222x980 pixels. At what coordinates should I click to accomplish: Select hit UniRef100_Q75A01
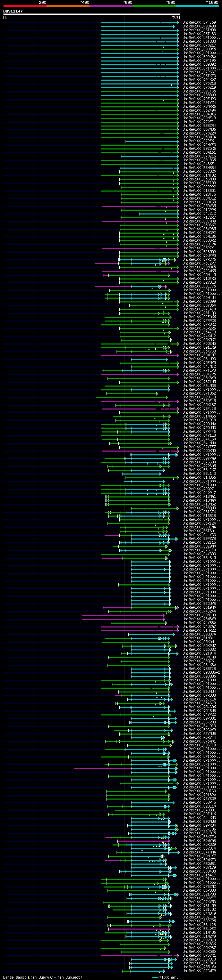(x=199, y=741)
